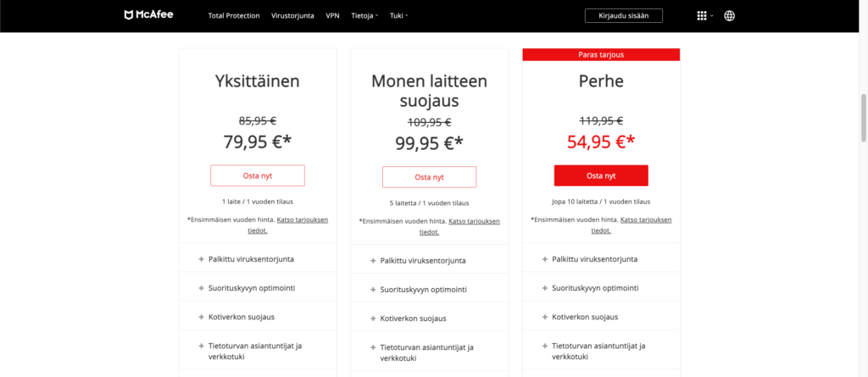868x377 pixels.
Task: Select VPN in navigation bar
Action: coord(333,15)
